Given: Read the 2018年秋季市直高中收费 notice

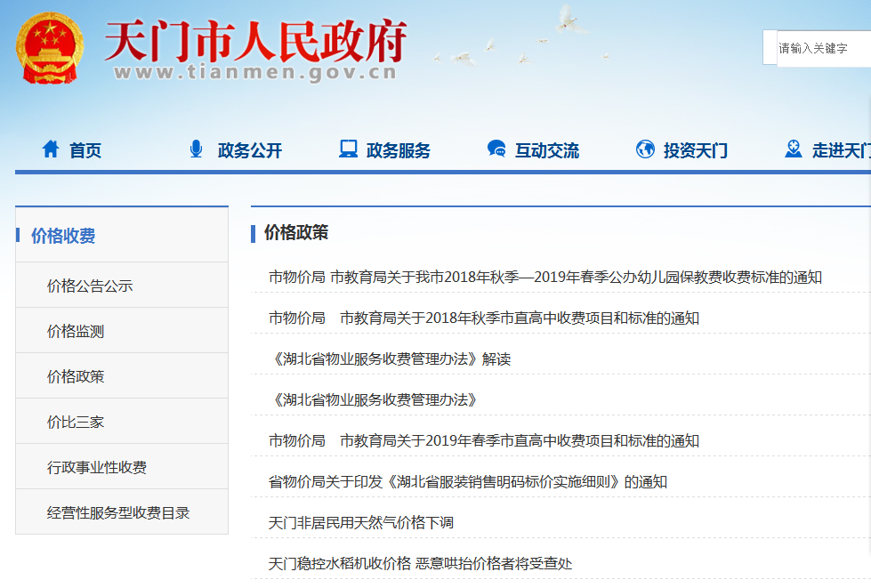Looking at the screenshot, I should click(484, 318).
